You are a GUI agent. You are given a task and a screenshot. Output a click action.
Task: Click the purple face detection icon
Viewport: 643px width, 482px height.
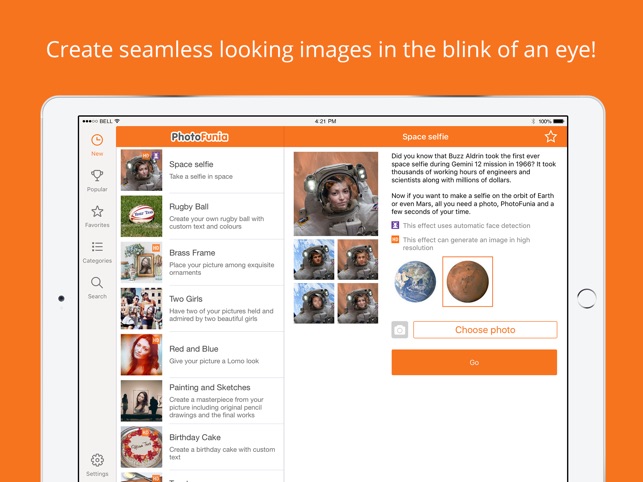395,225
